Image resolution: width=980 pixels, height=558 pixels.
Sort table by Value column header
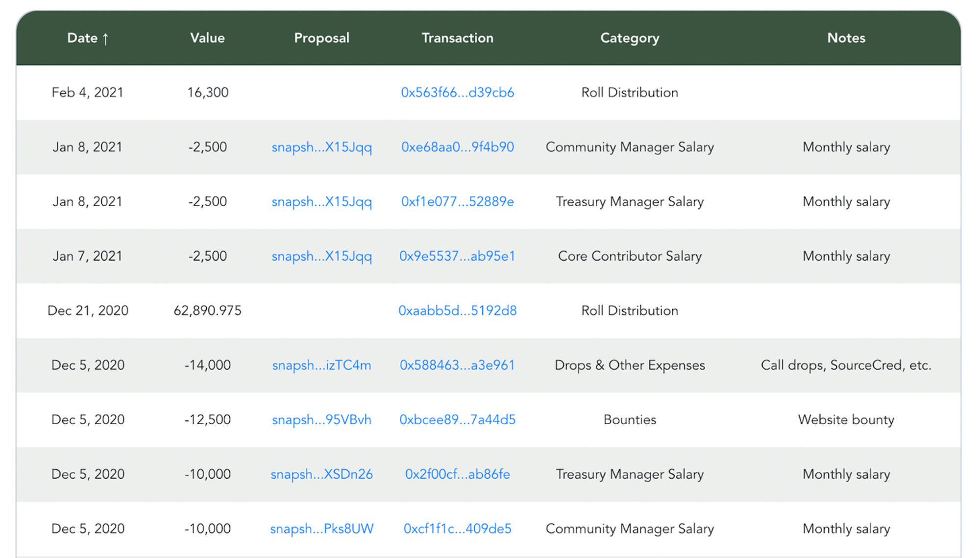(x=207, y=38)
